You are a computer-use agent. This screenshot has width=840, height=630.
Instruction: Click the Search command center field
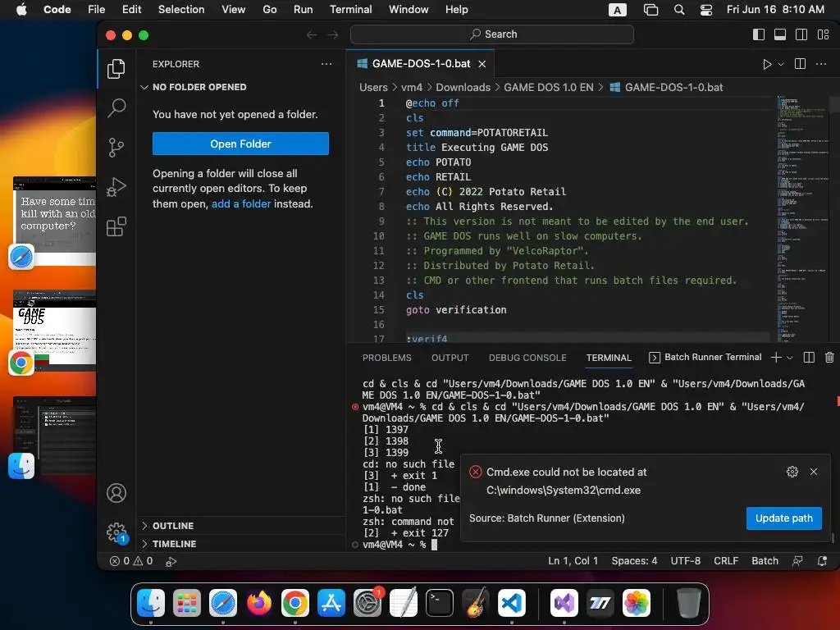coord(492,34)
